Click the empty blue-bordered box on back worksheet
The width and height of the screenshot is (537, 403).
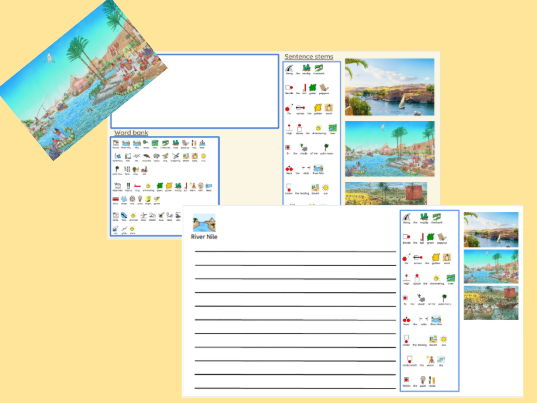pos(195,91)
